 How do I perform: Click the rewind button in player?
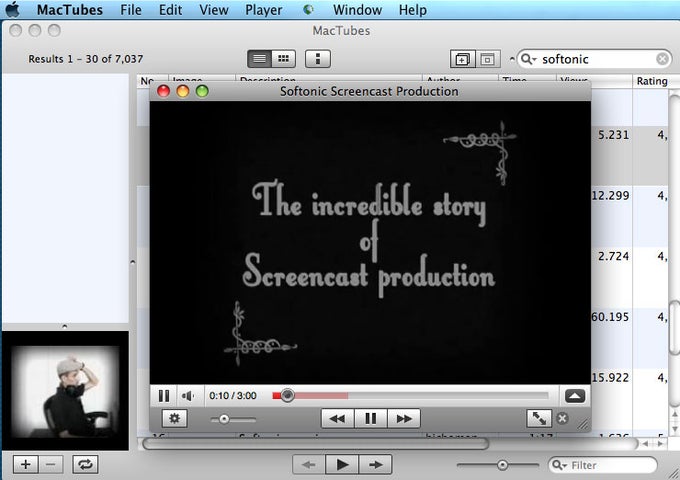[337, 418]
